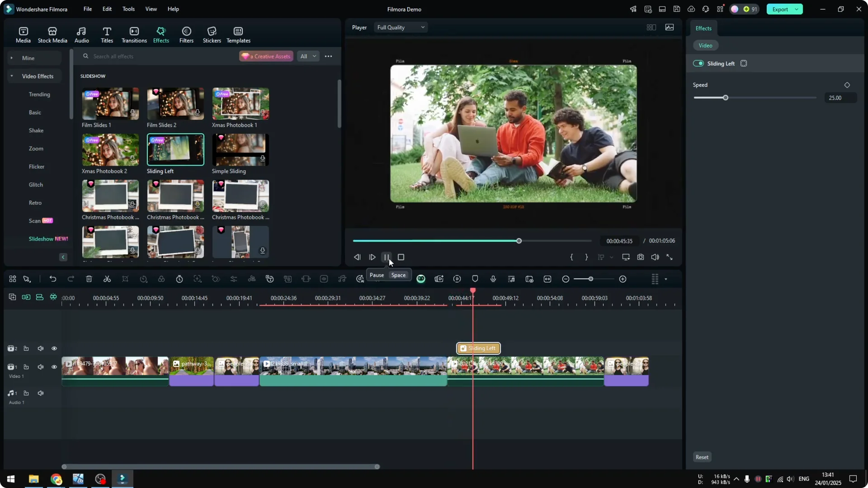Open the scopes image icon in player header

coord(670,28)
